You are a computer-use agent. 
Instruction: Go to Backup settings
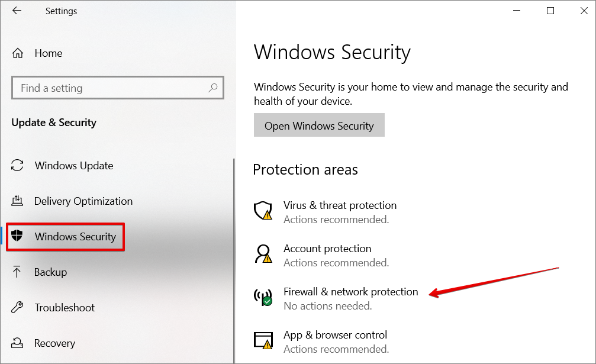pos(51,272)
